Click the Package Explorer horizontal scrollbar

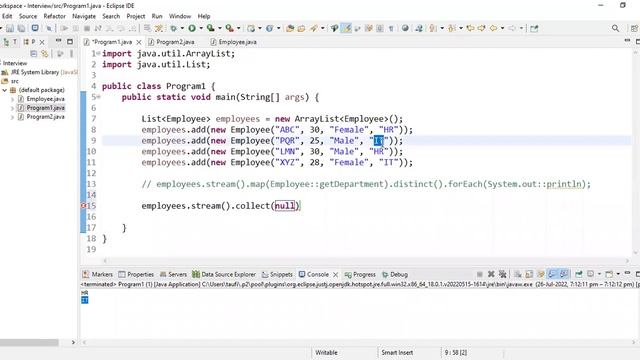click(29, 342)
